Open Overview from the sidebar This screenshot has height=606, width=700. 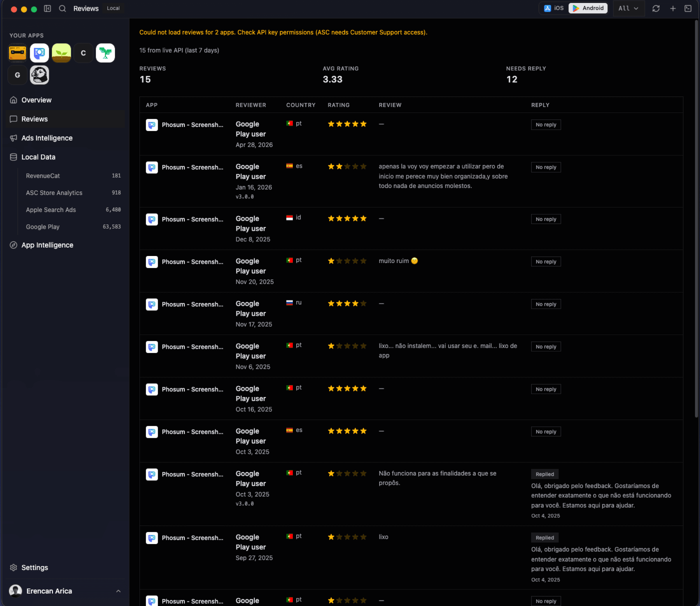coord(65,100)
